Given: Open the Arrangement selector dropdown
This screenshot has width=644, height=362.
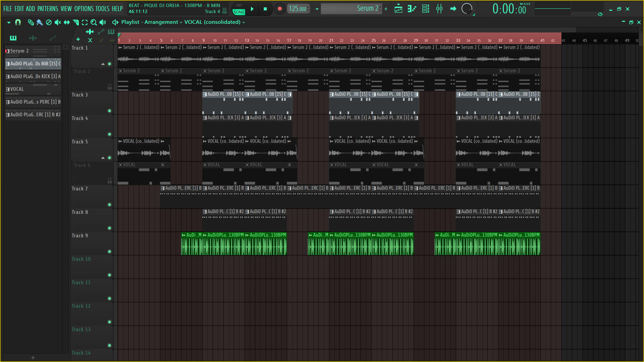Looking at the screenshot, I should 181,22.
